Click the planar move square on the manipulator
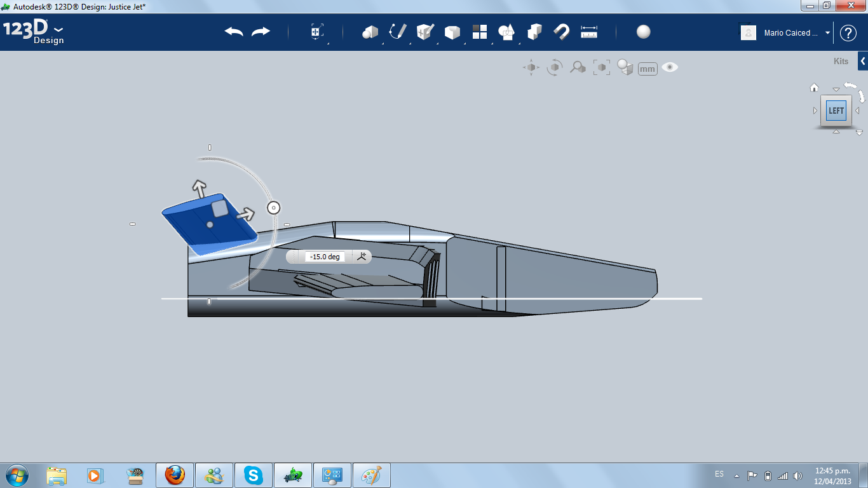 tap(219, 209)
